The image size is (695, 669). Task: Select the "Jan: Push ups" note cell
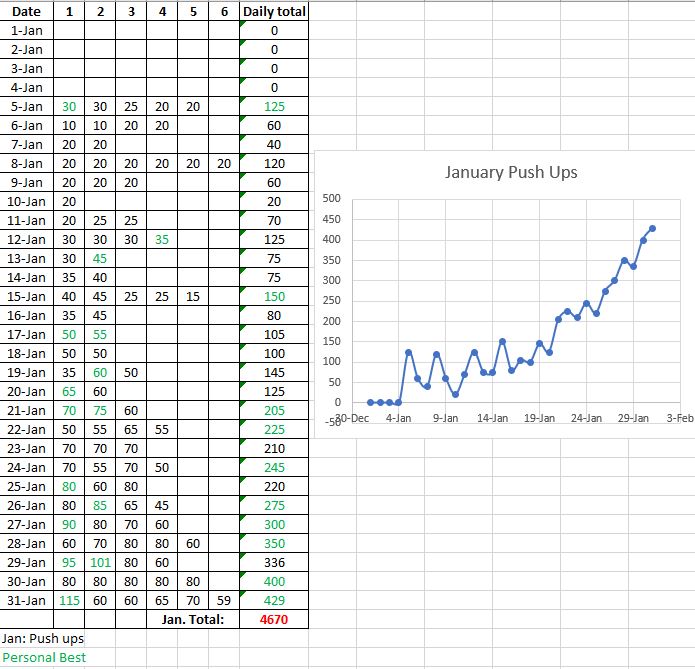click(x=43, y=638)
